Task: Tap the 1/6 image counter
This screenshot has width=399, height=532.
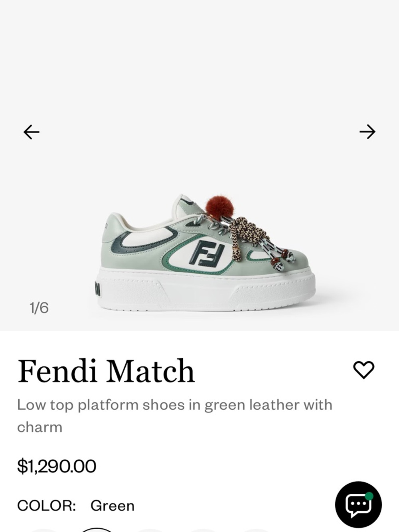Action: click(39, 308)
